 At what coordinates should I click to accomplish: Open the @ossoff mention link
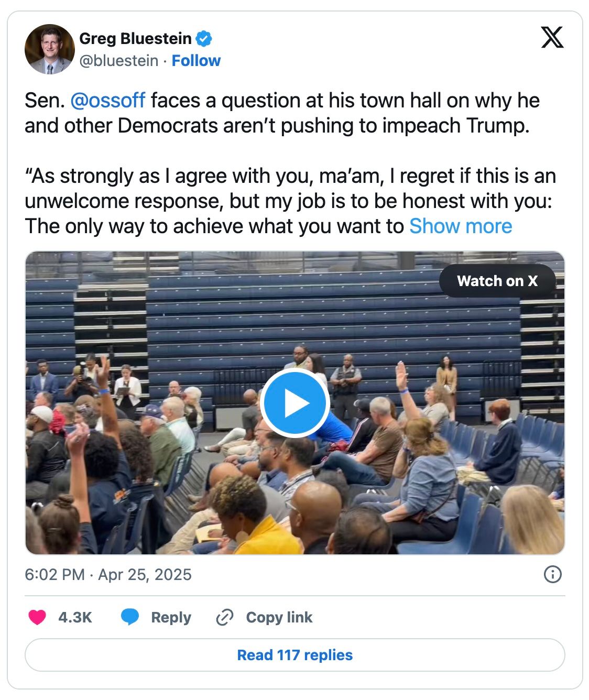pyautogui.click(x=107, y=100)
